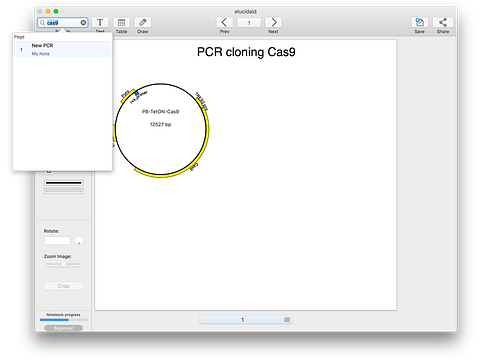Click the Rotate angle input field
The image size is (480, 360).
click(x=57, y=241)
